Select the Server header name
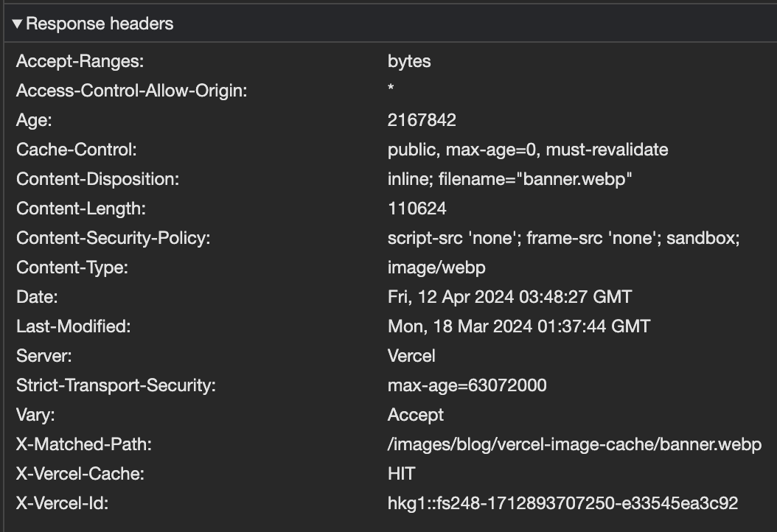This screenshot has height=532, width=777. click(43, 356)
